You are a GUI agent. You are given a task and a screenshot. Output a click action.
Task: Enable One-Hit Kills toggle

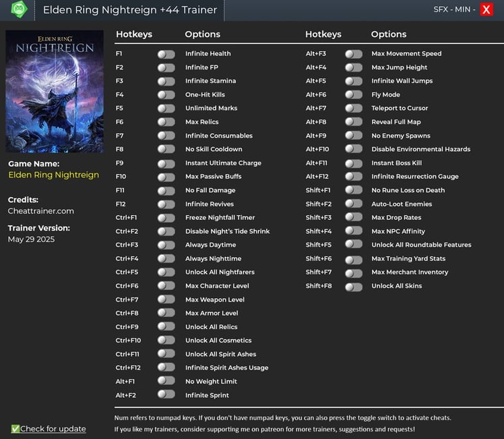click(x=166, y=95)
